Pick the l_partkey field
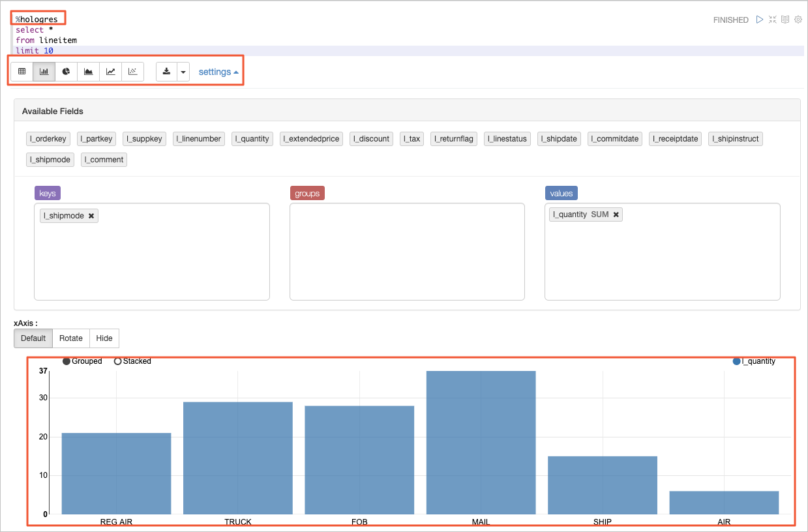Viewport: 808px width, 532px height. click(x=97, y=139)
